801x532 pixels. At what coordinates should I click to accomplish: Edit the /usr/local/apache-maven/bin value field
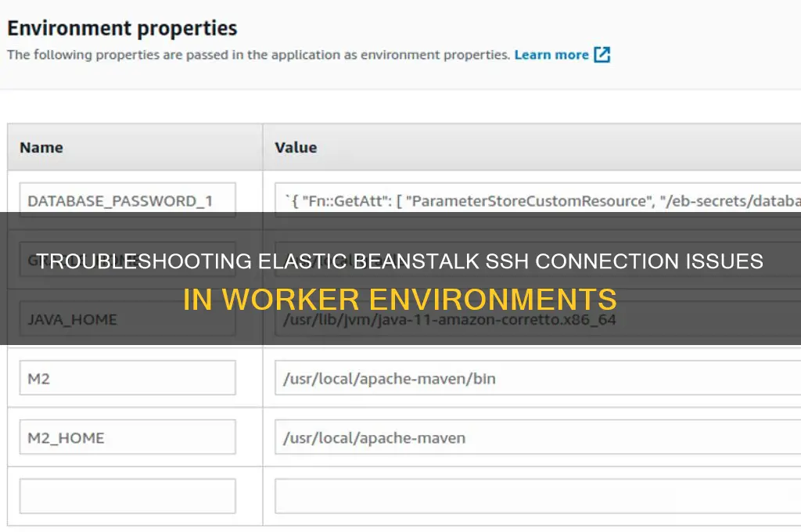coord(538,378)
